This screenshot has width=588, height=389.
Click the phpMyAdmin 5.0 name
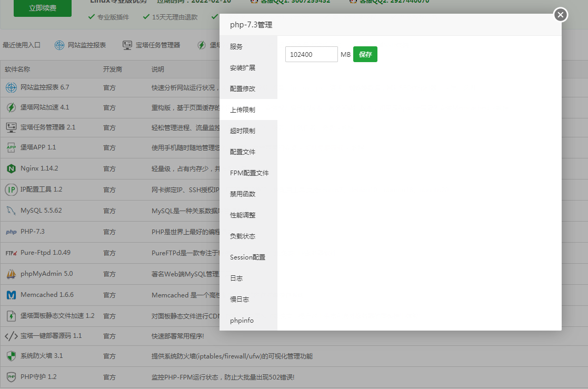click(x=46, y=274)
